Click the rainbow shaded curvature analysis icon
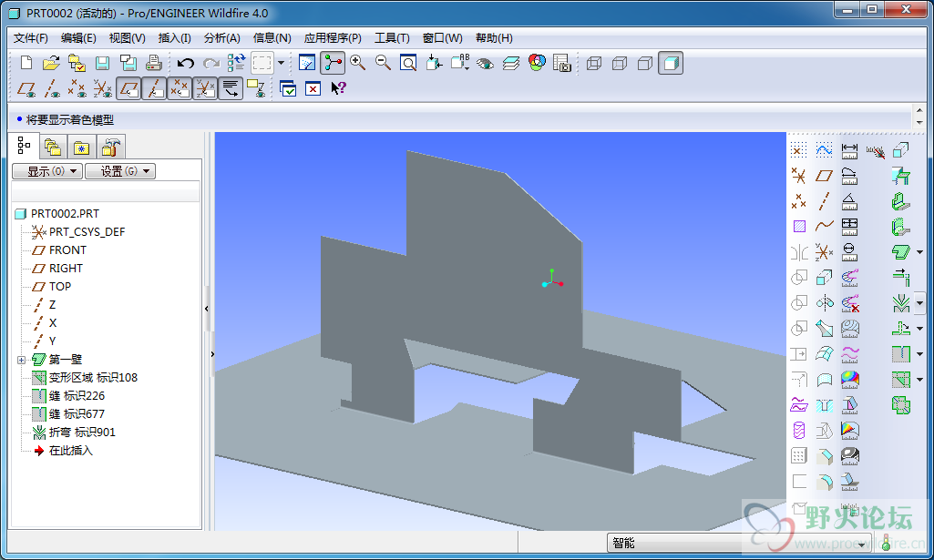Viewport: 934px width, 560px height. coord(850,379)
